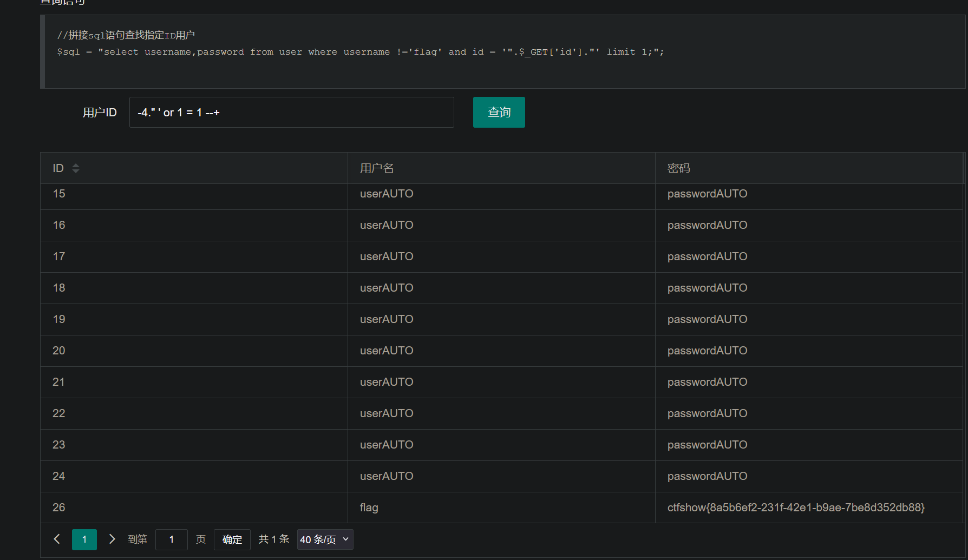Click the jump-to-page number field

pos(172,539)
